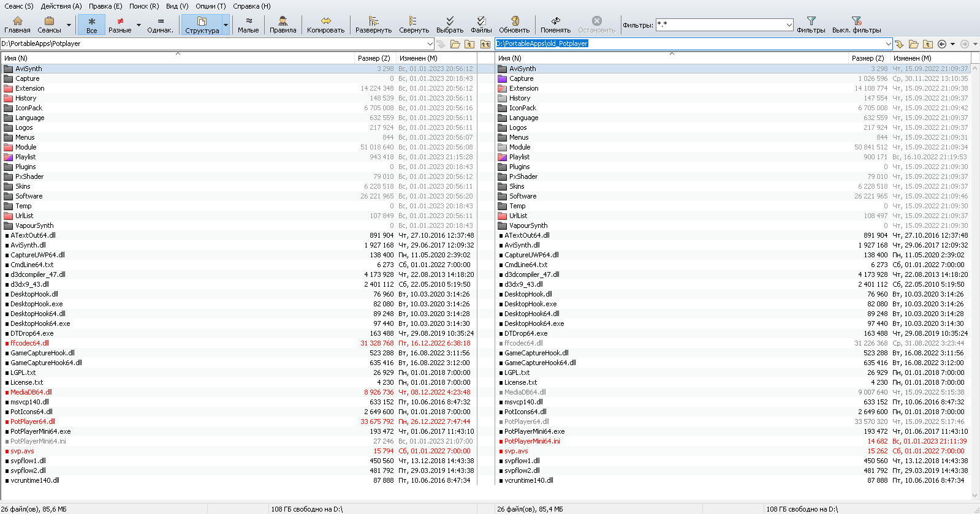Open the Правила rules dialog
The image size is (980, 514).
coord(283,25)
